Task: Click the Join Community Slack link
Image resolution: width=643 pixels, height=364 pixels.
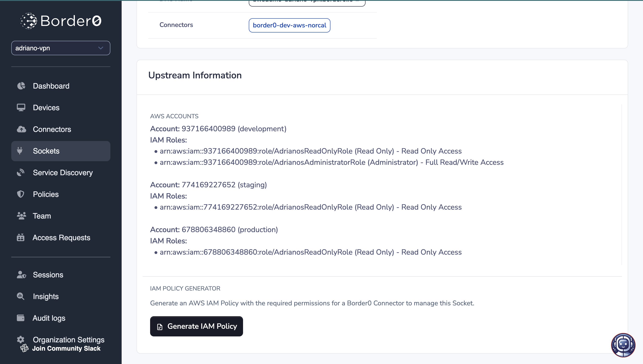Action: point(66,348)
